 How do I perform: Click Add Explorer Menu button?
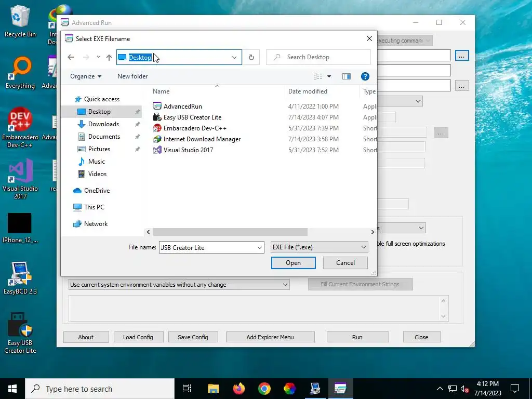270,337
